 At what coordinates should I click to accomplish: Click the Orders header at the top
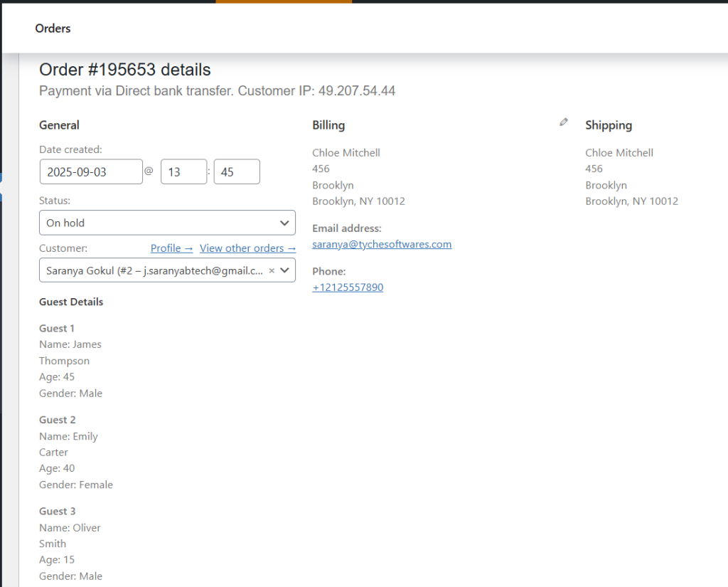[53, 28]
